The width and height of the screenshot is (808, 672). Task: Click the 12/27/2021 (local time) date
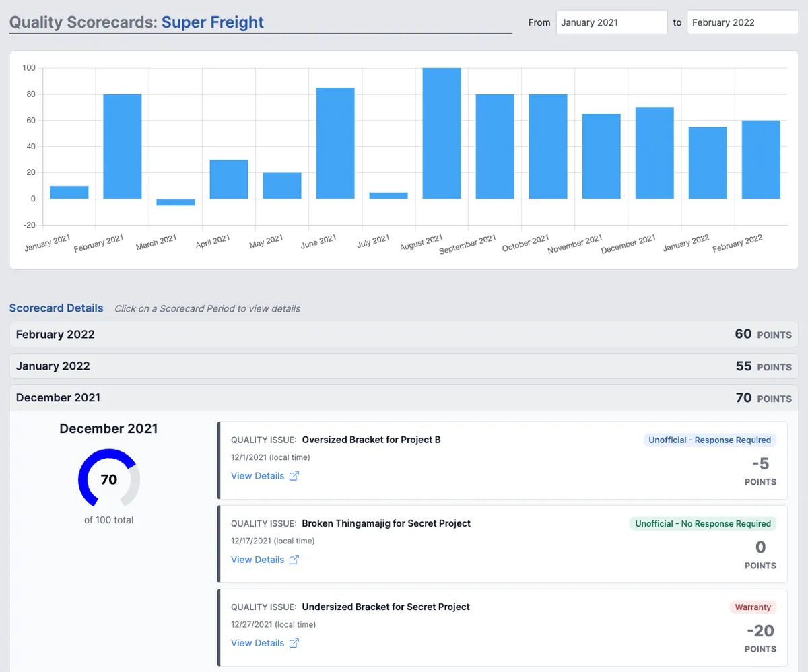pyautogui.click(x=273, y=624)
